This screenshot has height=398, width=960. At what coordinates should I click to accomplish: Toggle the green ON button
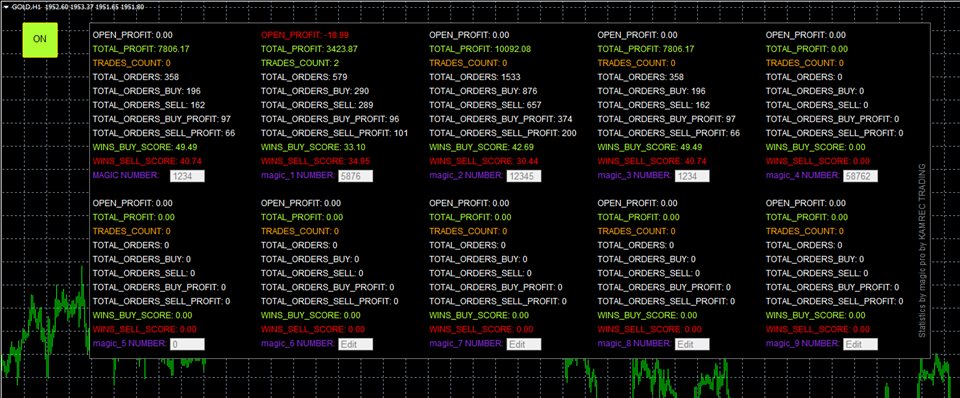[x=40, y=40]
